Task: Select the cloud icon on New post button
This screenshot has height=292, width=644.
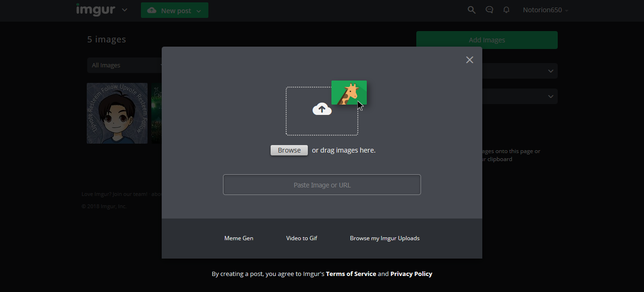Action: point(151,10)
